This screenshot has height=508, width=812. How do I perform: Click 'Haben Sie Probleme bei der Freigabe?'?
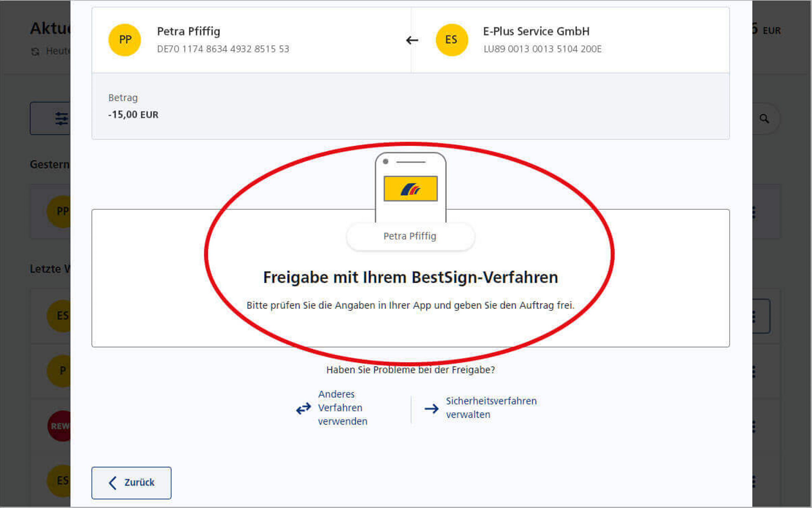pyautogui.click(x=411, y=370)
